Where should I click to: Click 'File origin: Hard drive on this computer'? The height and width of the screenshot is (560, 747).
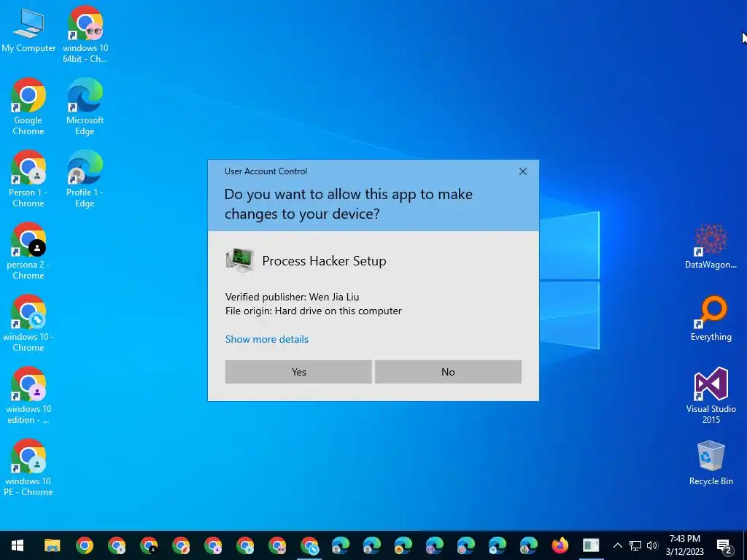tap(314, 311)
